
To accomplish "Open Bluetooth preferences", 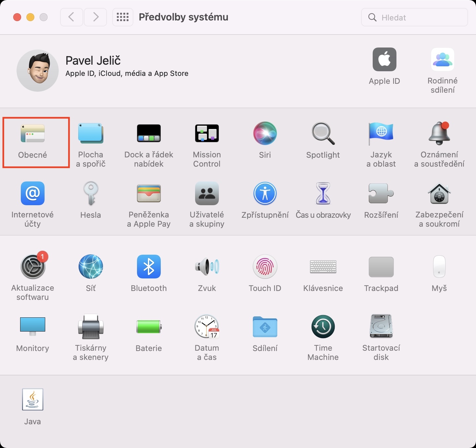I will click(x=149, y=267).
